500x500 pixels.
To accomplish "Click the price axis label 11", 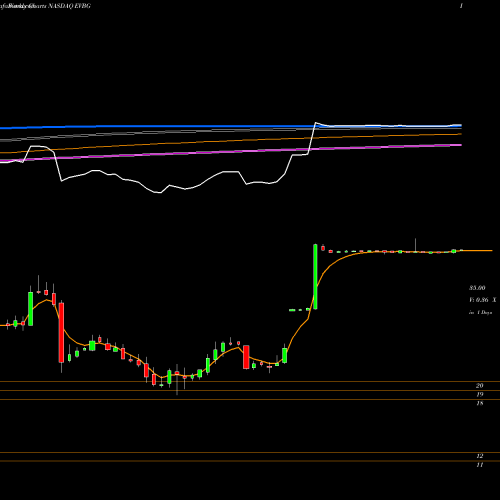I will 479,465.
